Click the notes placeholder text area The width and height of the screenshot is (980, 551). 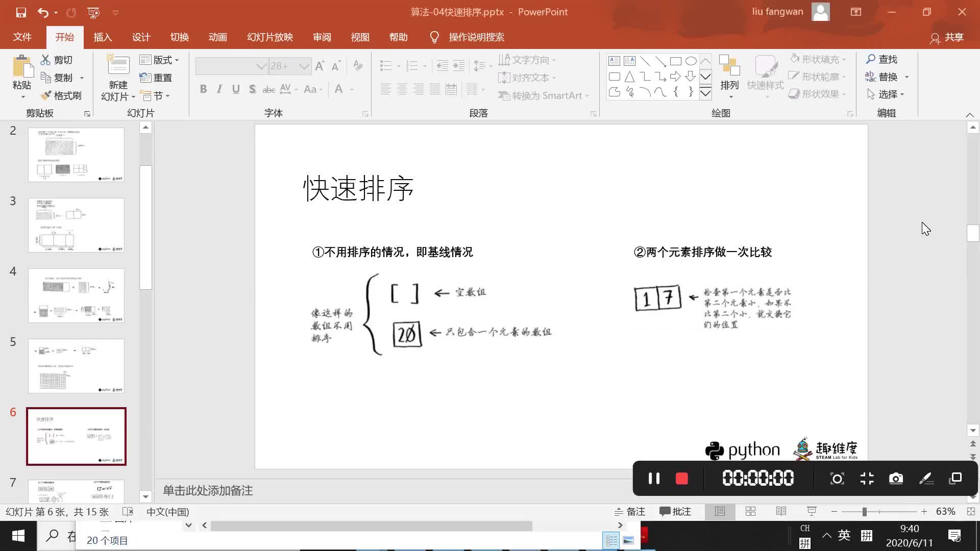[207, 491]
